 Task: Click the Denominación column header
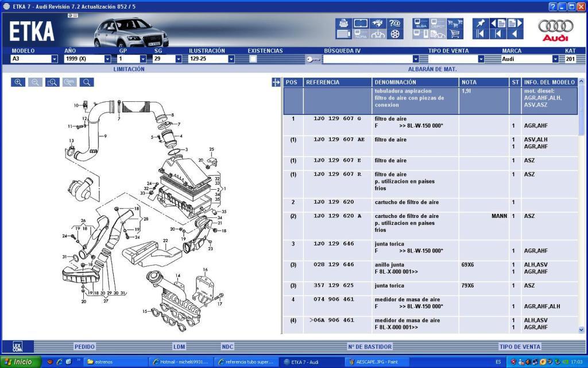[x=416, y=82]
